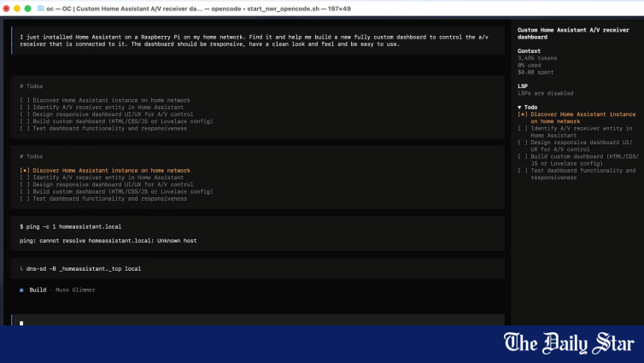Click the 'dns-sd -B _homeassistant._tcp local' command
Screen dimensions: 644x363
84,269
